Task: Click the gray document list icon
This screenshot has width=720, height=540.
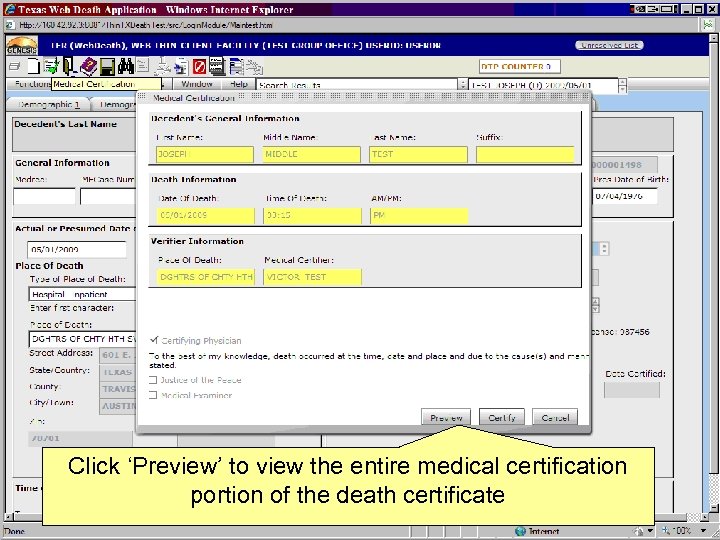Action: [x=143, y=66]
